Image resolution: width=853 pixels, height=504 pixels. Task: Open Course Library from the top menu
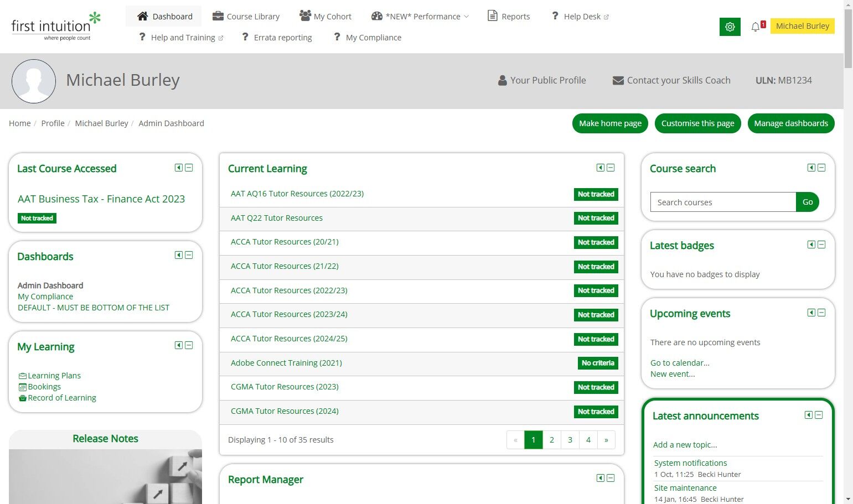point(246,17)
